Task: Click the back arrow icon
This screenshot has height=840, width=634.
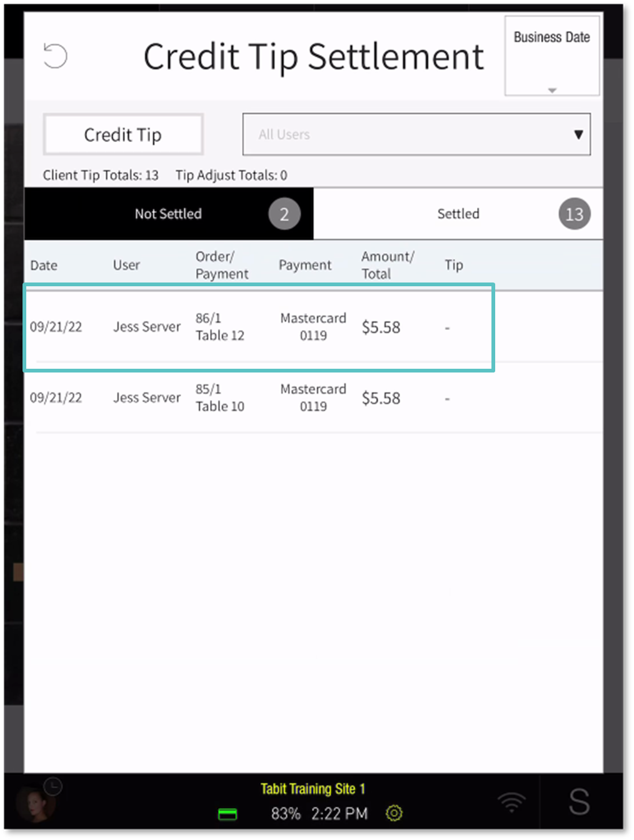Action: pos(55,56)
